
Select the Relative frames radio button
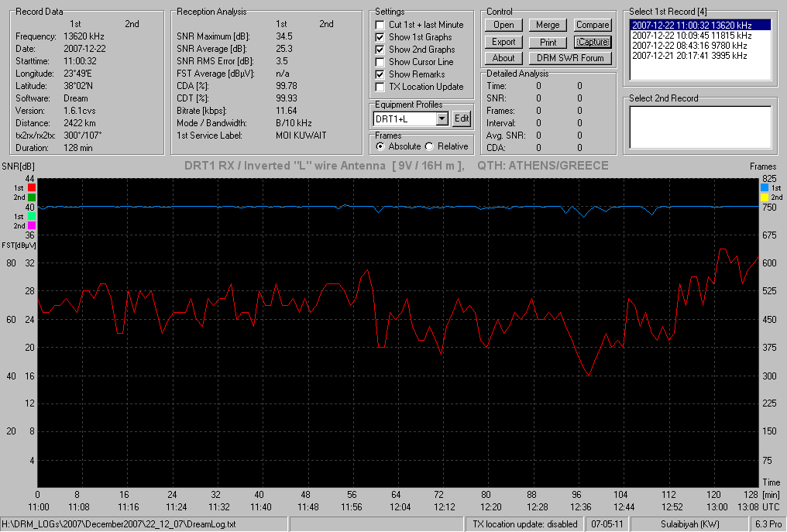[x=429, y=146]
